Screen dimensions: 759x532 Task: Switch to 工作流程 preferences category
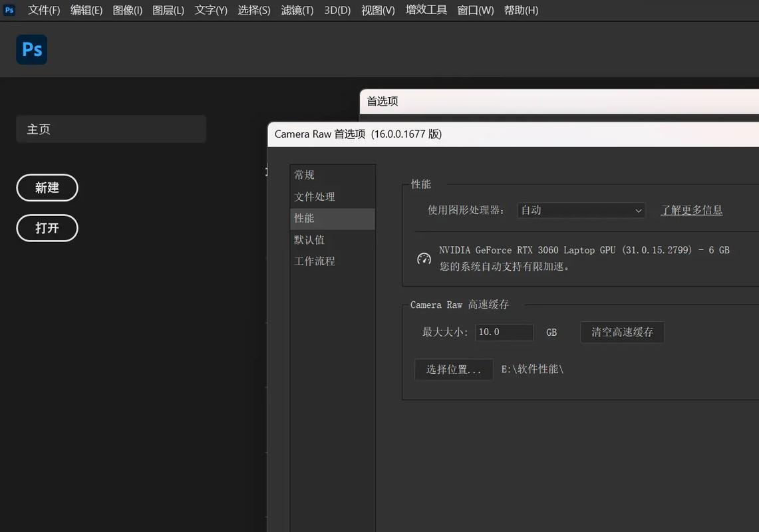tap(333, 261)
